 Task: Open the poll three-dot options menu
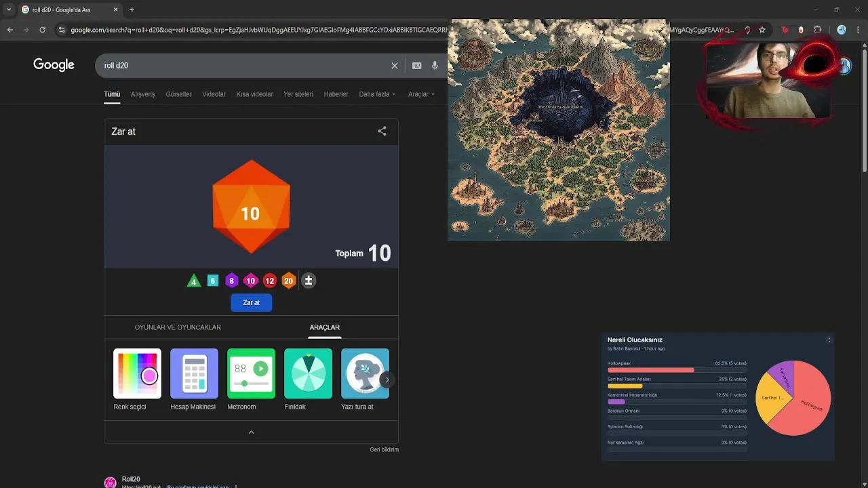click(x=829, y=340)
